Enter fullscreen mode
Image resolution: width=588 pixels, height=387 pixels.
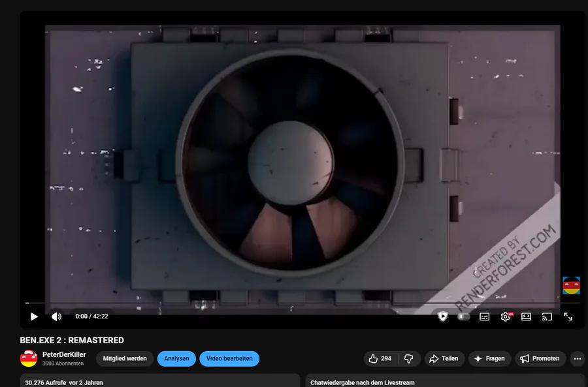(x=568, y=317)
